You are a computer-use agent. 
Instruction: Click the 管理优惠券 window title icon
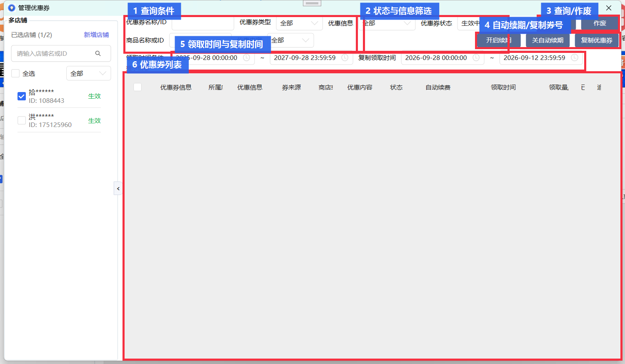[x=12, y=8]
